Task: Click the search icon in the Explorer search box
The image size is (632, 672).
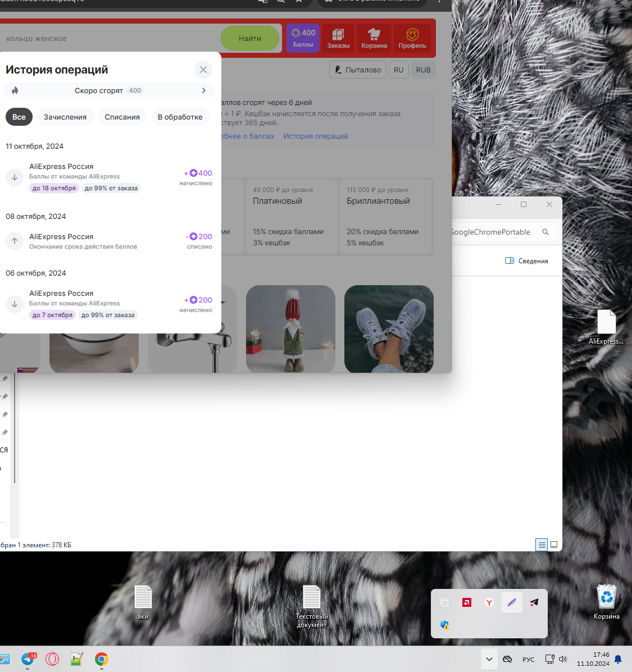Action: (x=545, y=232)
